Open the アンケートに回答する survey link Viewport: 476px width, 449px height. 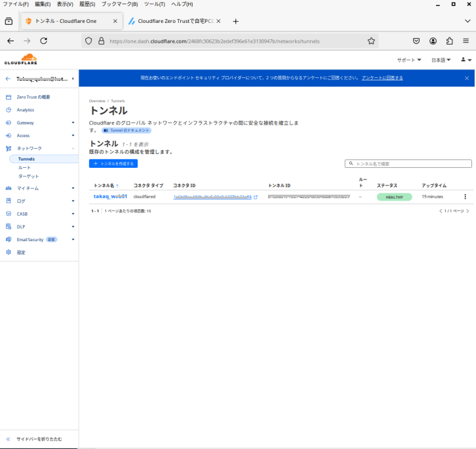[382, 78]
